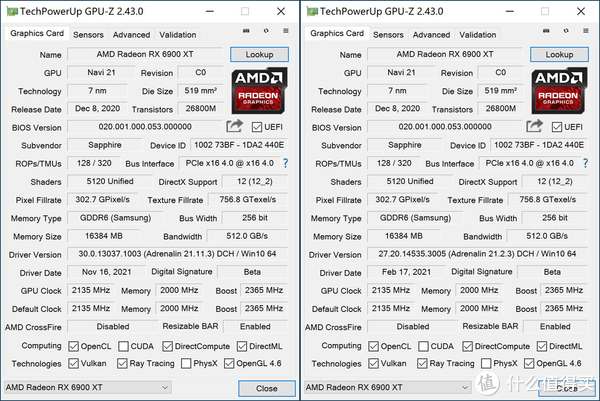Toggle Ray Tracing checkbox in left window
Image resolution: width=600 pixels, height=401 pixels.
coord(122,363)
